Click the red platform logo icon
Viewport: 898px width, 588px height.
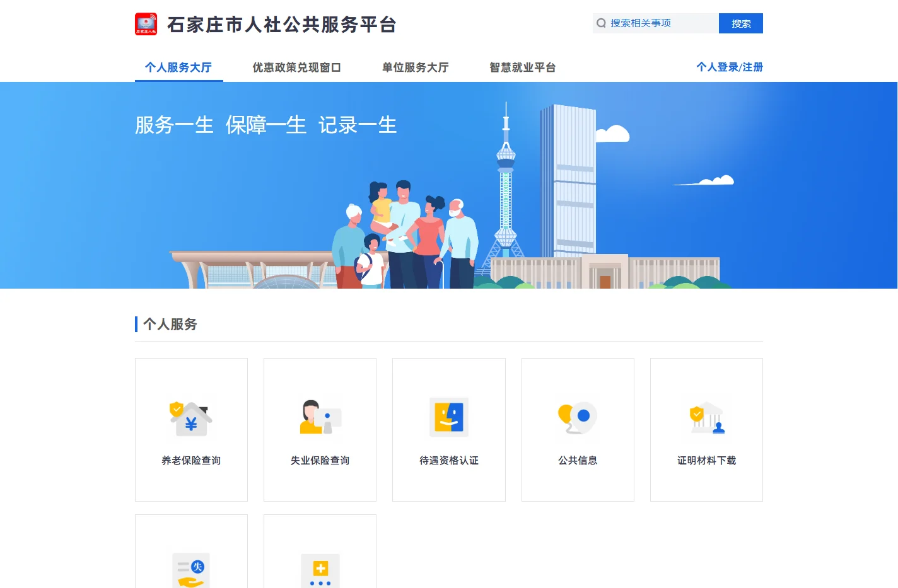tap(146, 24)
